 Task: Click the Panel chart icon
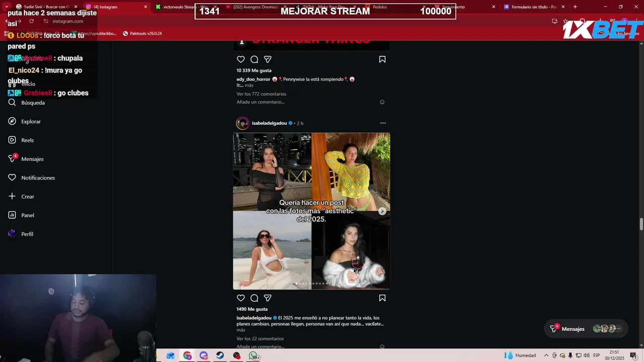pyautogui.click(x=12, y=215)
